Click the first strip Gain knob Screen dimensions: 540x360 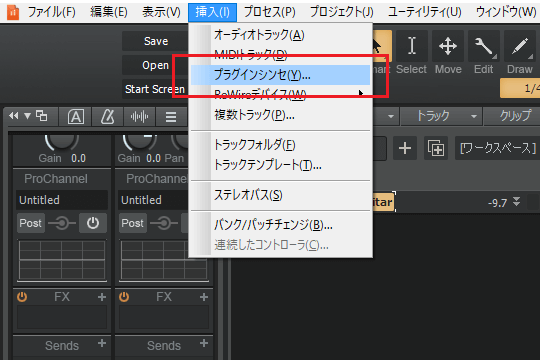62,143
